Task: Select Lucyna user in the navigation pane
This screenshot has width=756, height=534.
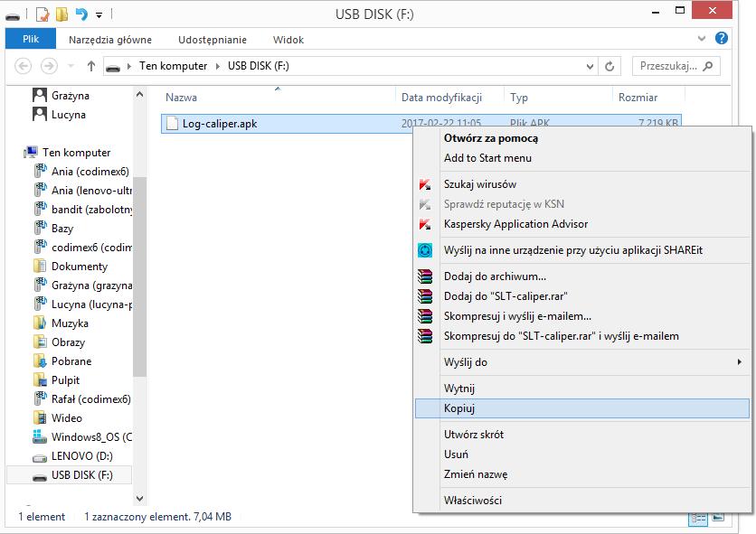Action: [60, 115]
